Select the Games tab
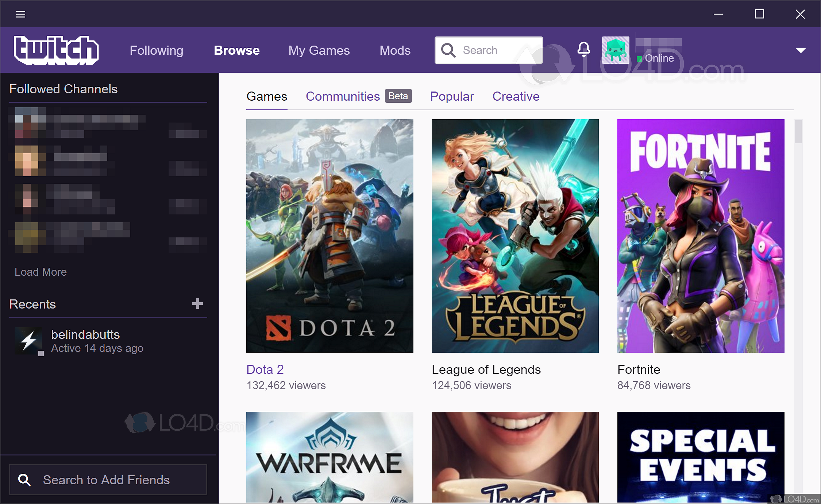This screenshot has width=821, height=504. pos(267,96)
